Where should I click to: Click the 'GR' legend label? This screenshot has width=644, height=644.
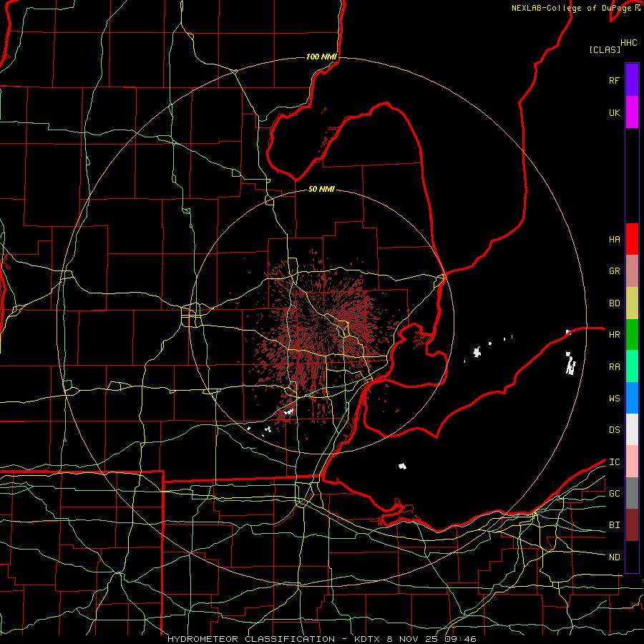(614, 271)
